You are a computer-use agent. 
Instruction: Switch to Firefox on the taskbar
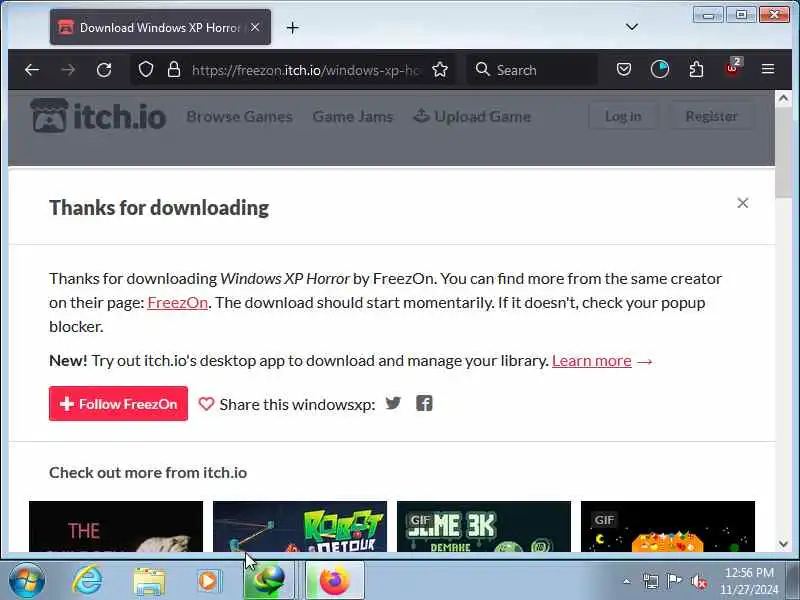click(x=334, y=581)
